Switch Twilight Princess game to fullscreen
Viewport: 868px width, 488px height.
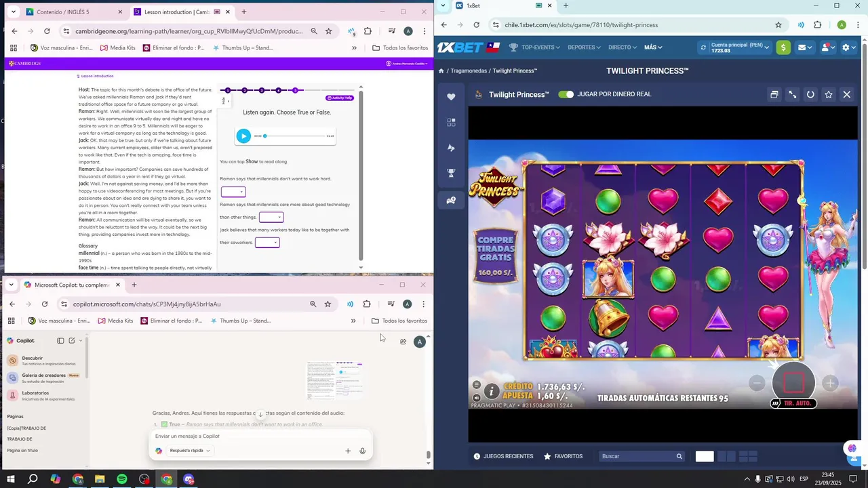tap(792, 95)
